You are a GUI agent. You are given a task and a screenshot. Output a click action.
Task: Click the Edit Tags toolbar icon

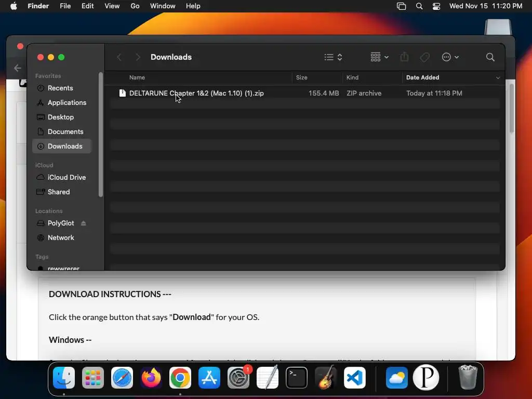[424, 57]
